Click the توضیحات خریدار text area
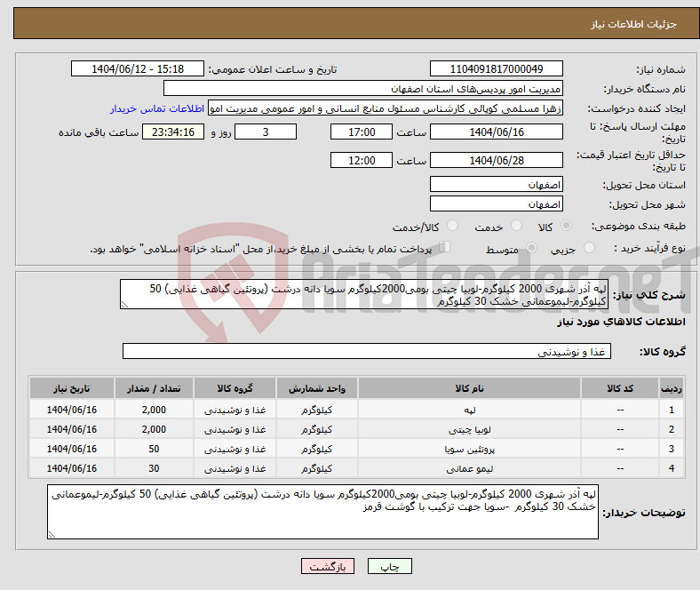Image resolution: width=700 pixels, height=590 pixels. (324, 512)
